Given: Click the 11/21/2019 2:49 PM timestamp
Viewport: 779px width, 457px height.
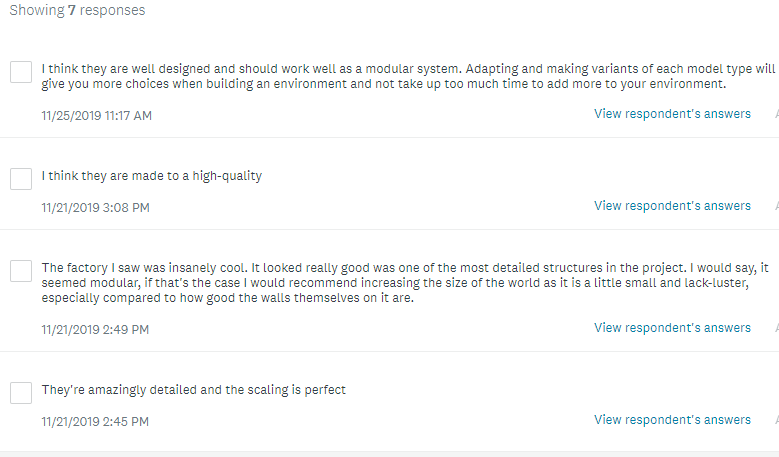Looking at the screenshot, I should coord(95,330).
